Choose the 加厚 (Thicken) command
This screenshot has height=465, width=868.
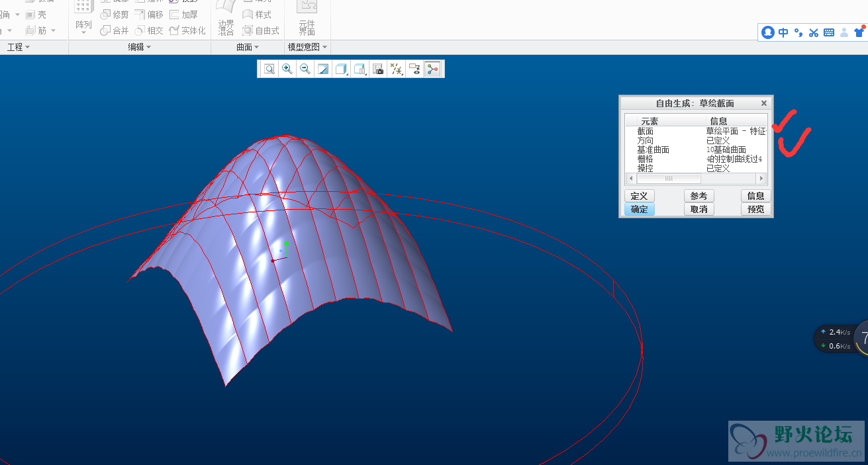[184, 15]
